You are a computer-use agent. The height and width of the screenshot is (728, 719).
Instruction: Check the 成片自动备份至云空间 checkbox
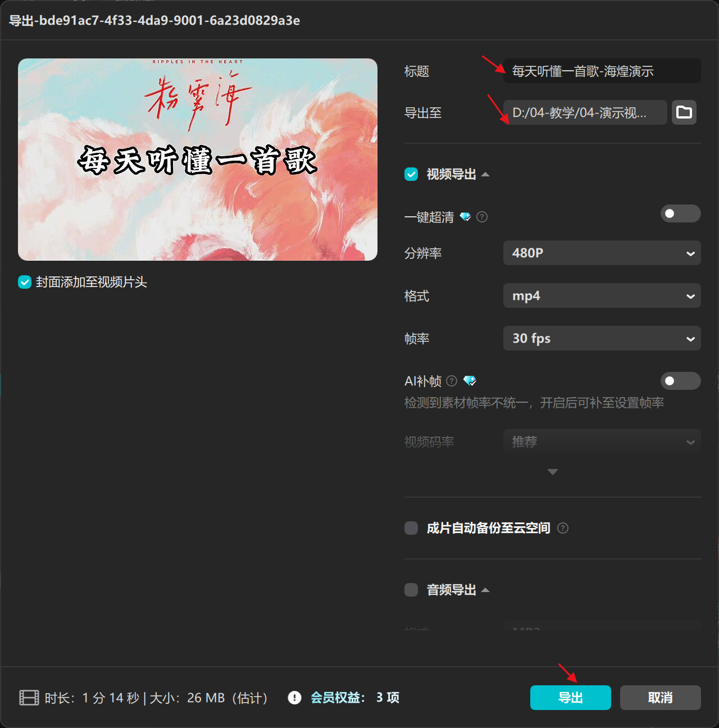coord(411,528)
